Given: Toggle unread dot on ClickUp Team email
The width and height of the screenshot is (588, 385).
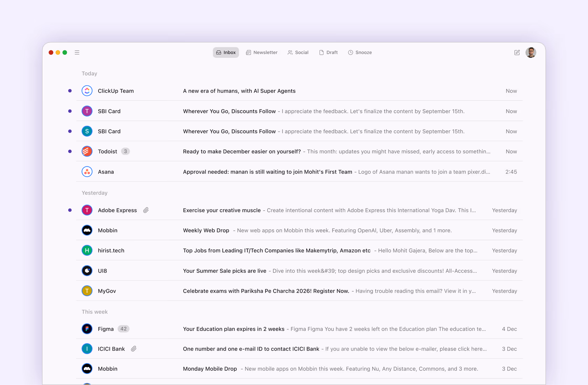Looking at the screenshot, I should point(70,91).
